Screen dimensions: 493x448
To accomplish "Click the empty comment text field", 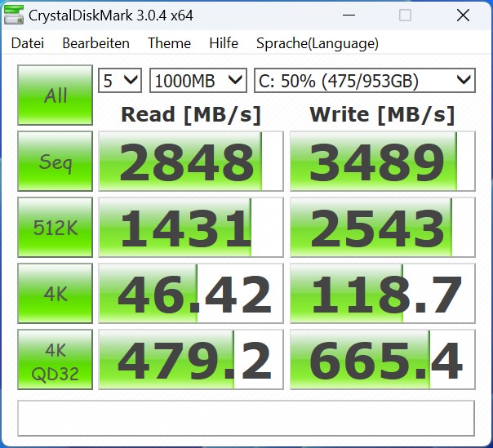I will pyautogui.click(x=246, y=418).
